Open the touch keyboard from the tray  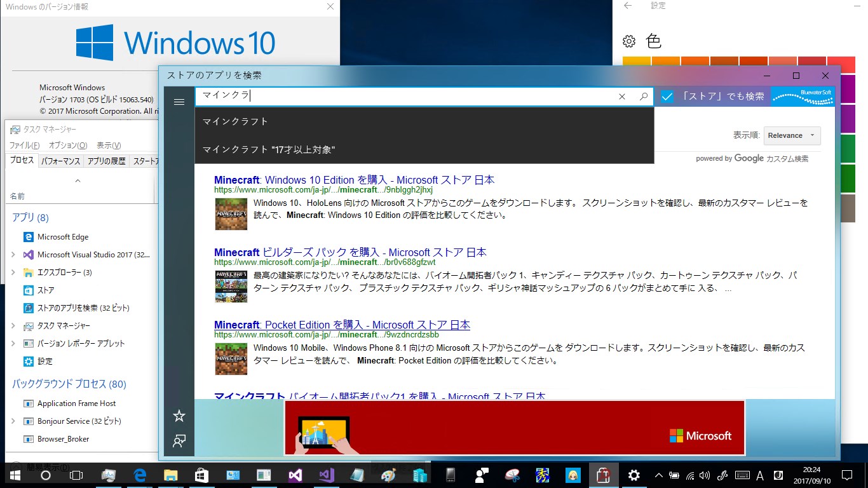coord(742,475)
